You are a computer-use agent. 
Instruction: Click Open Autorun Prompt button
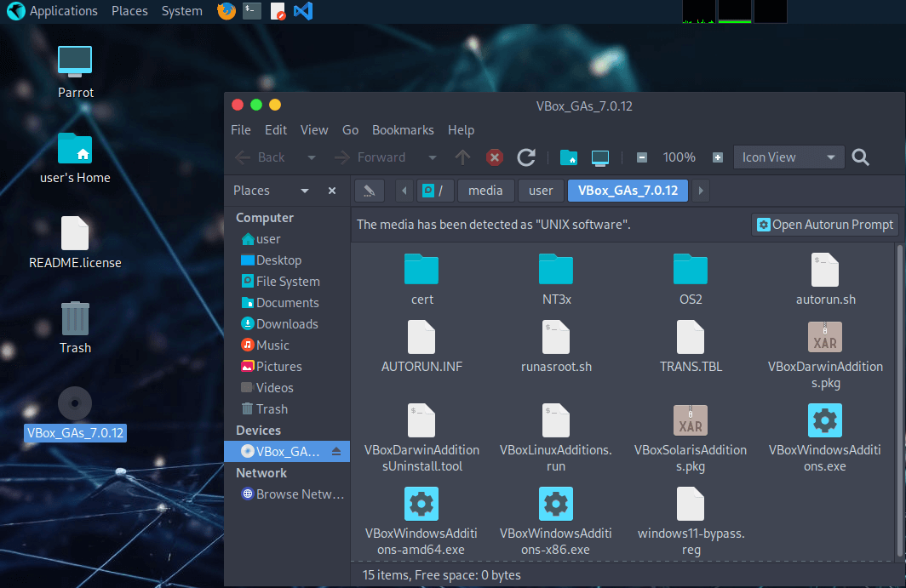point(825,225)
